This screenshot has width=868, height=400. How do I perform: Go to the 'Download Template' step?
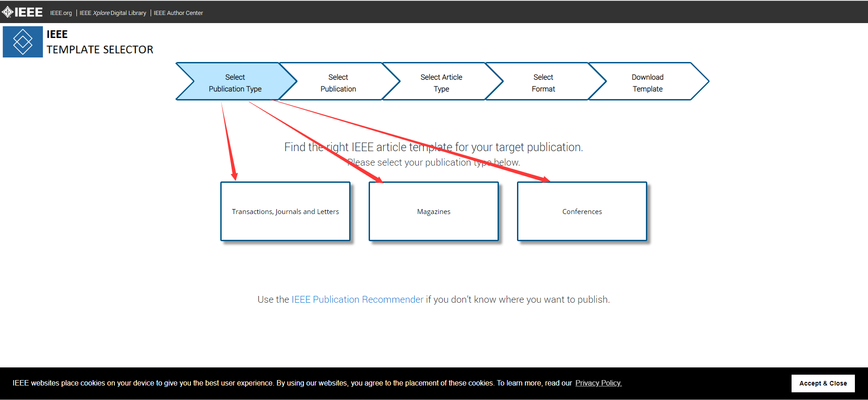(x=648, y=81)
